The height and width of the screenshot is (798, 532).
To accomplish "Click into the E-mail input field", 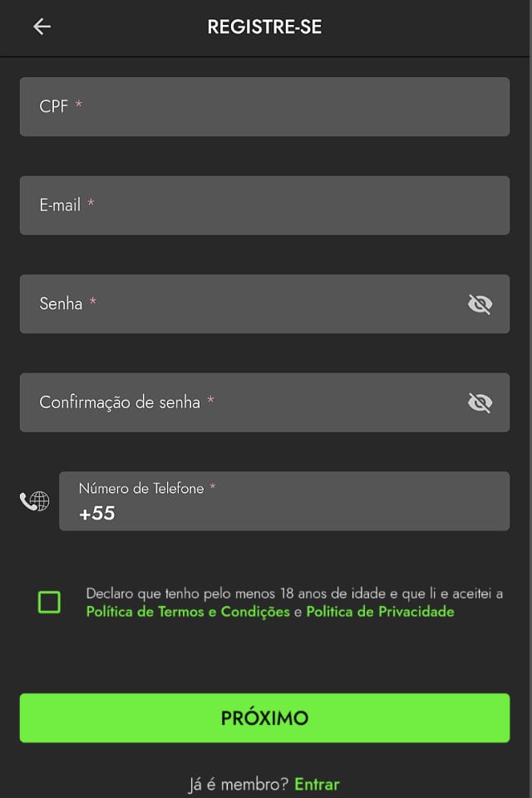I will tap(264, 205).
